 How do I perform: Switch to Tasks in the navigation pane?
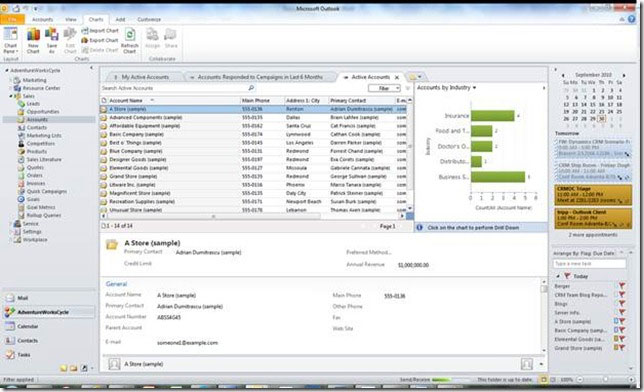(x=48, y=355)
